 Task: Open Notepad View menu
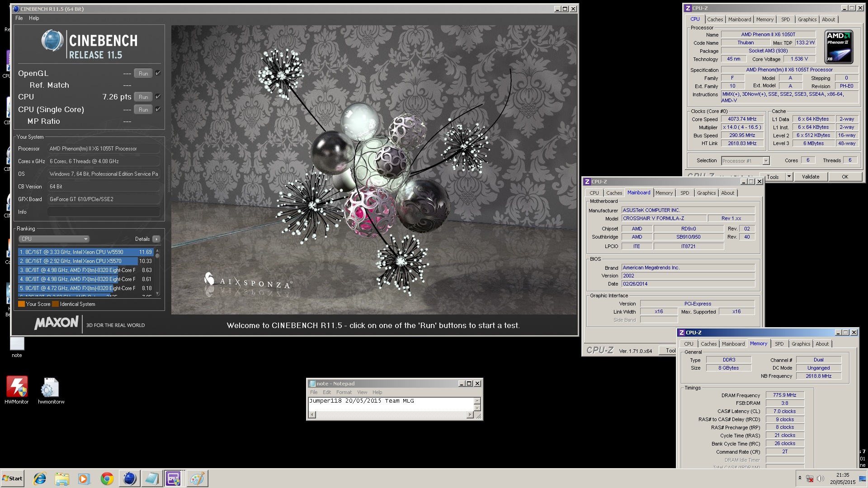[x=362, y=392]
